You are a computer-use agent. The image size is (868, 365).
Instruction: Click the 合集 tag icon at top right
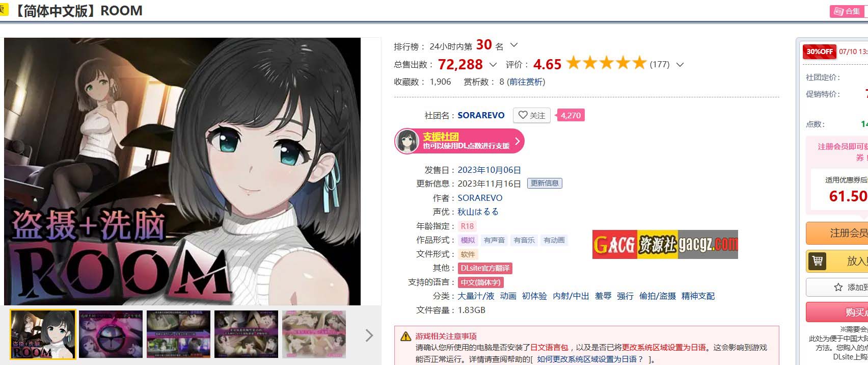point(839,11)
